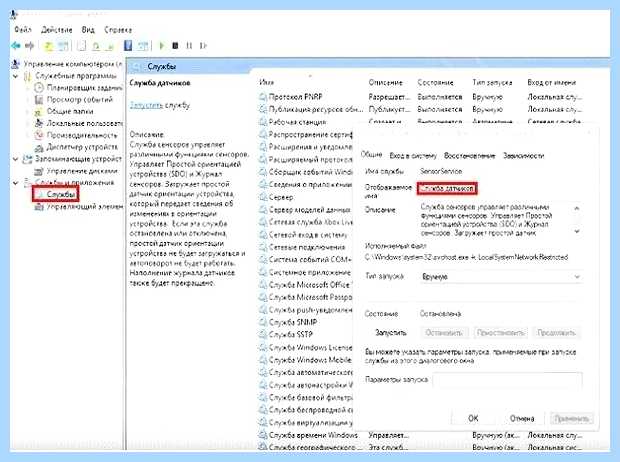The image size is (620, 462).
Task: Open the Справка menu
Action: (x=118, y=30)
